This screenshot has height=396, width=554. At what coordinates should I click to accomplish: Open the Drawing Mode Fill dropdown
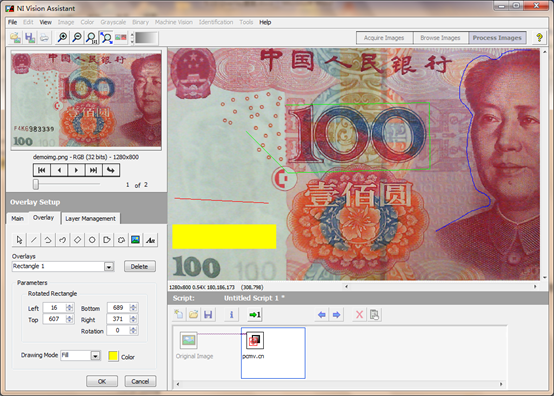pos(95,356)
